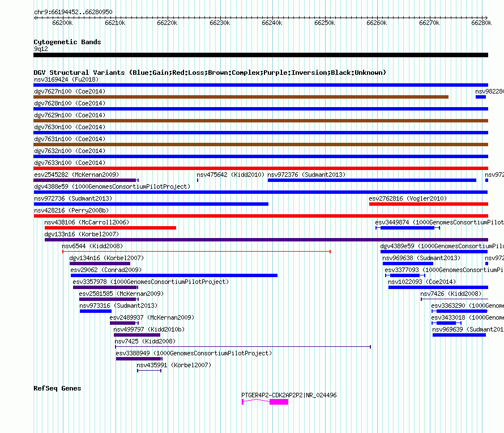Open the dgv7633n100 (Coe2014) loss variant

click(x=70, y=163)
